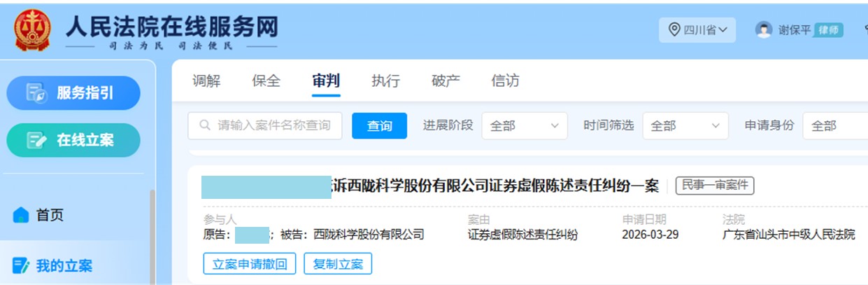
Task: Open the 执行 tab
Action: pos(385,81)
